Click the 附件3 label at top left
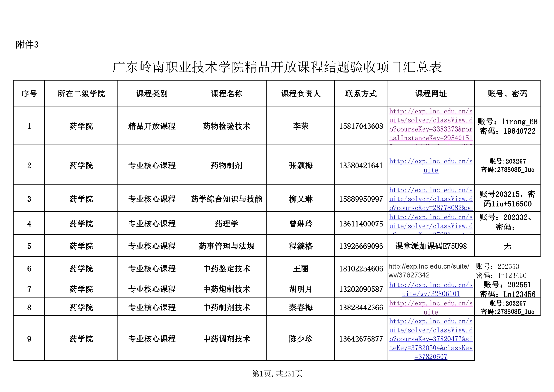This screenshot has width=554, height=392. click(x=27, y=45)
